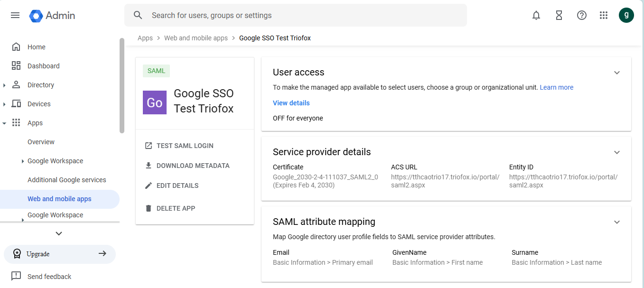Click the sidebar vertical scrollbar

[x=122, y=85]
